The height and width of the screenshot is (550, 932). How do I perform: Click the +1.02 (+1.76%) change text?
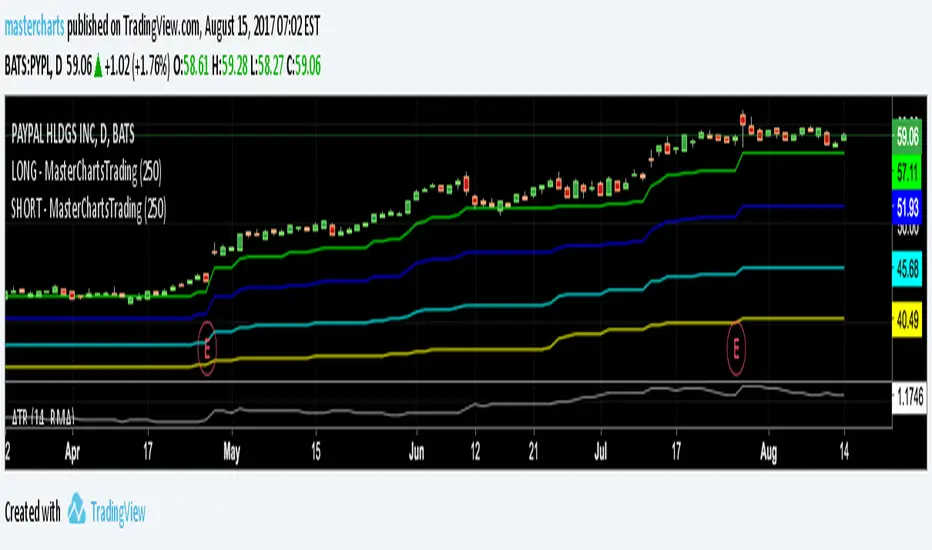point(136,66)
